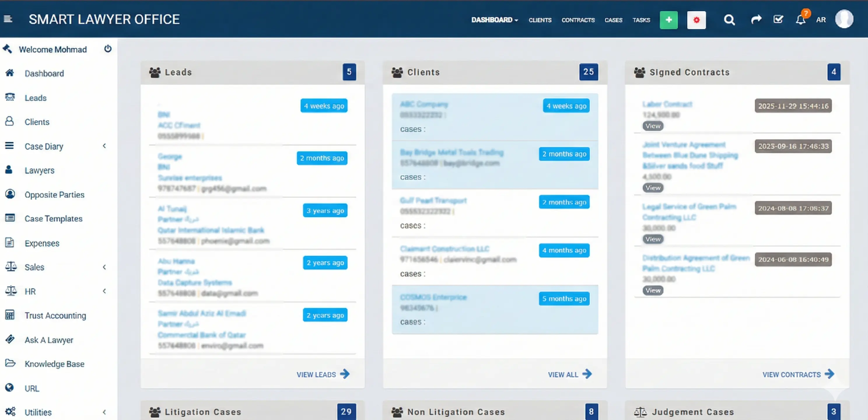Open the Cases menu item

pos(613,20)
